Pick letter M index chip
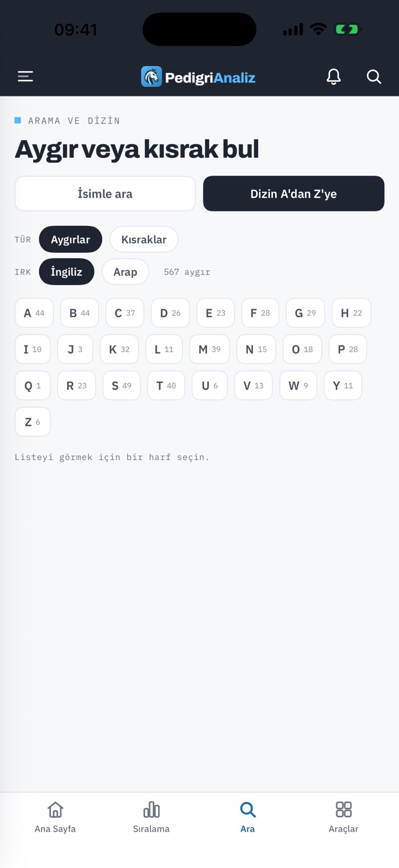The height and width of the screenshot is (868, 399). (209, 349)
